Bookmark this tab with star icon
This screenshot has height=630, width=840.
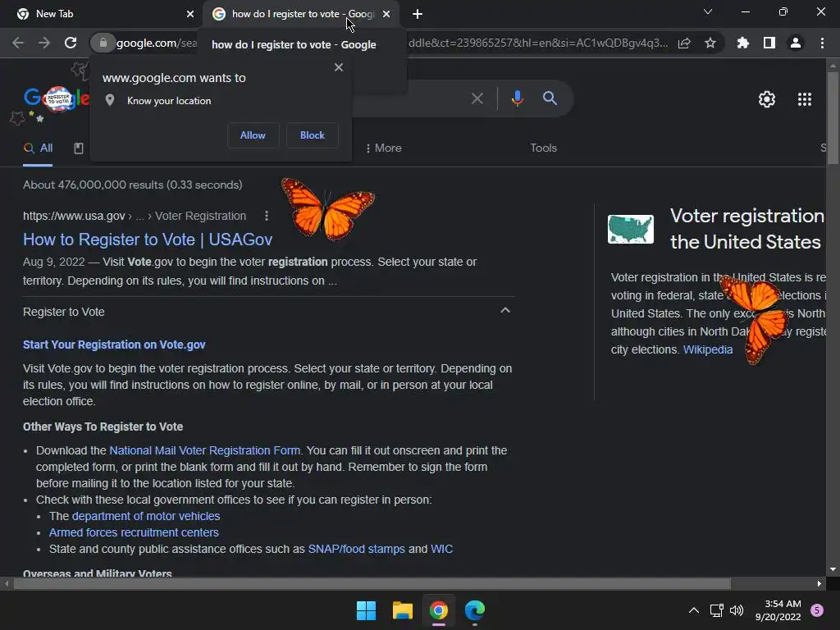click(710, 43)
